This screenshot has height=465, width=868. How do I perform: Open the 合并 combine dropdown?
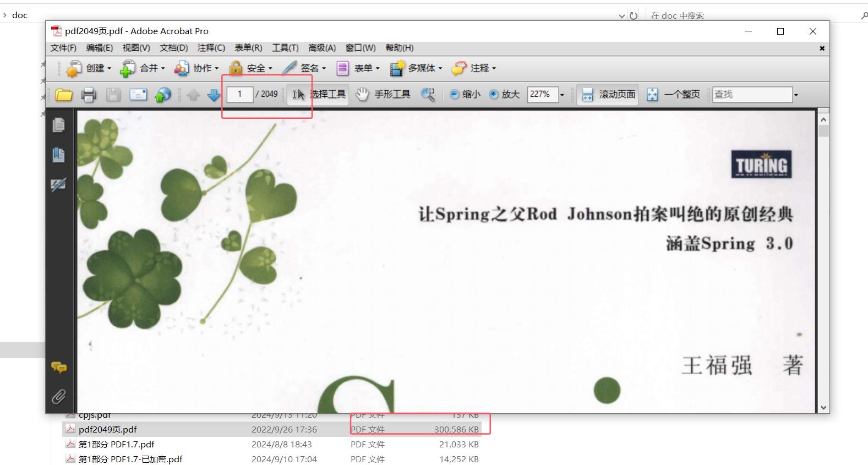point(143,68)
